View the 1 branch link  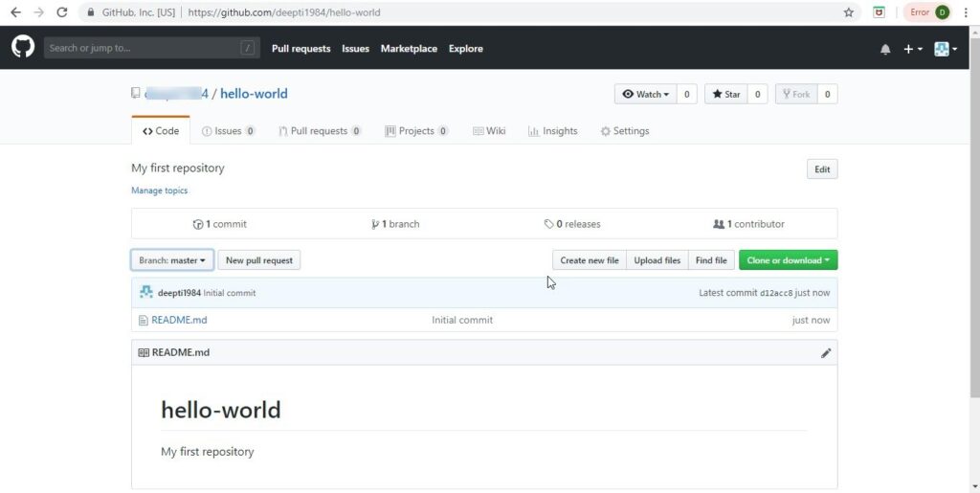[395, 224]
